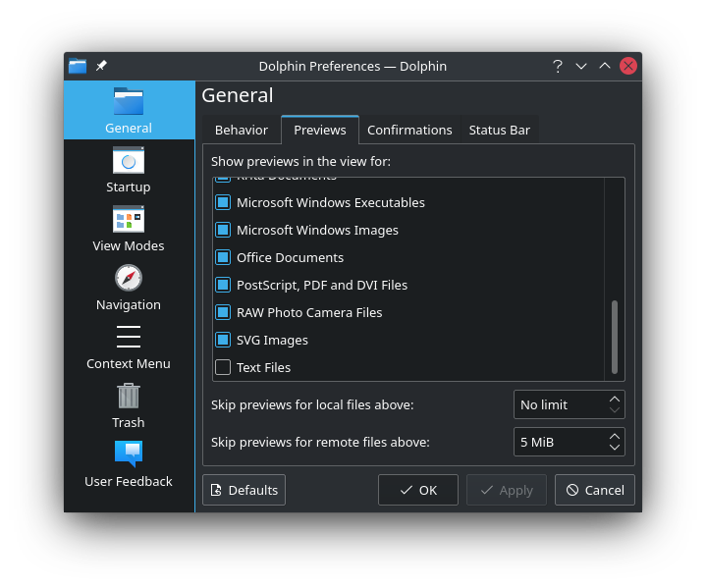The width and height of the screenshot is (706, 588).
Task: Click the preview list scrollbar handle
Action: click(x=615, y=337)
